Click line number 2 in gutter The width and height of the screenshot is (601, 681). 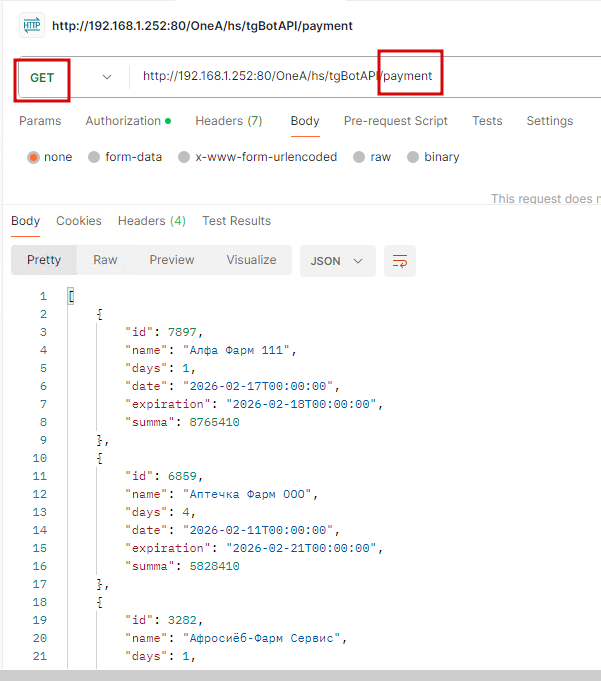[x=43, y=314]
